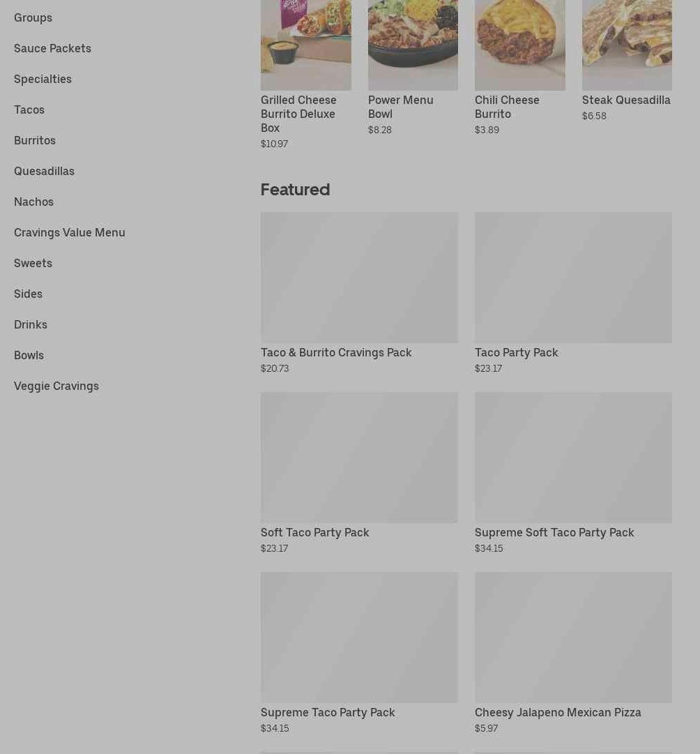Image resolution: width=700 pixels, height=754 pixels.
Task: Select the Chili Cheese Burrito picture
Action: (519, 45)
